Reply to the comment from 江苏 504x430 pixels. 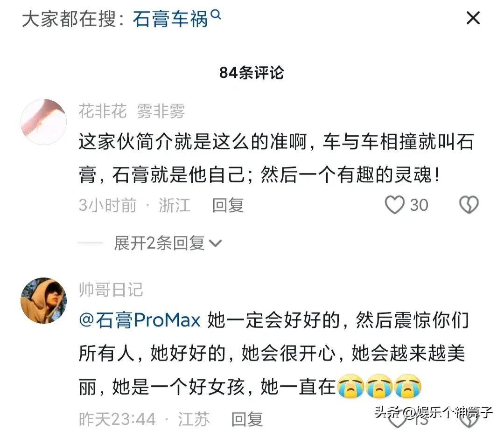click(x=247, y=419)
